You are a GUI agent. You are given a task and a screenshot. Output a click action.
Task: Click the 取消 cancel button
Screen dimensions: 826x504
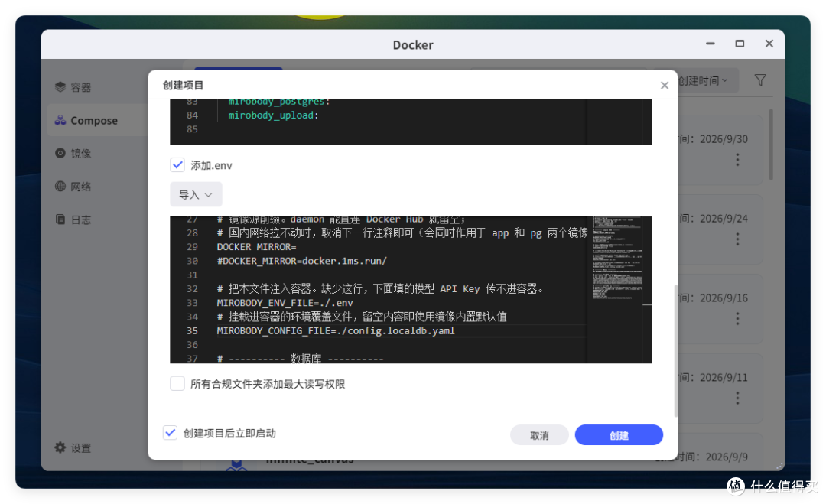539,435
